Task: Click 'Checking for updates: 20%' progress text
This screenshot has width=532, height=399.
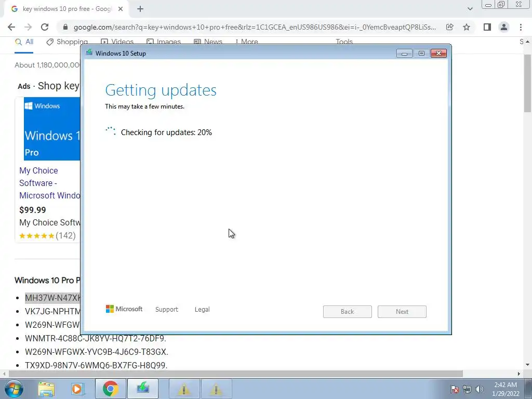Action: coord(166,132)
